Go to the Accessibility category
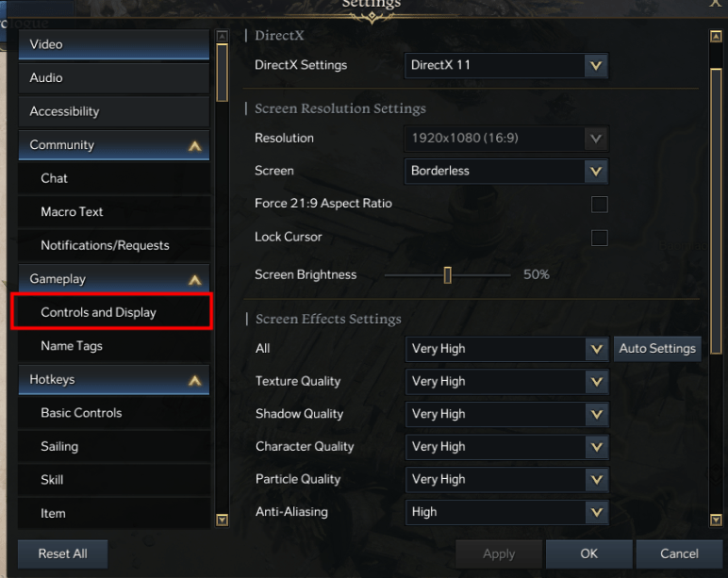728x578 pixels. coord(113,111)
